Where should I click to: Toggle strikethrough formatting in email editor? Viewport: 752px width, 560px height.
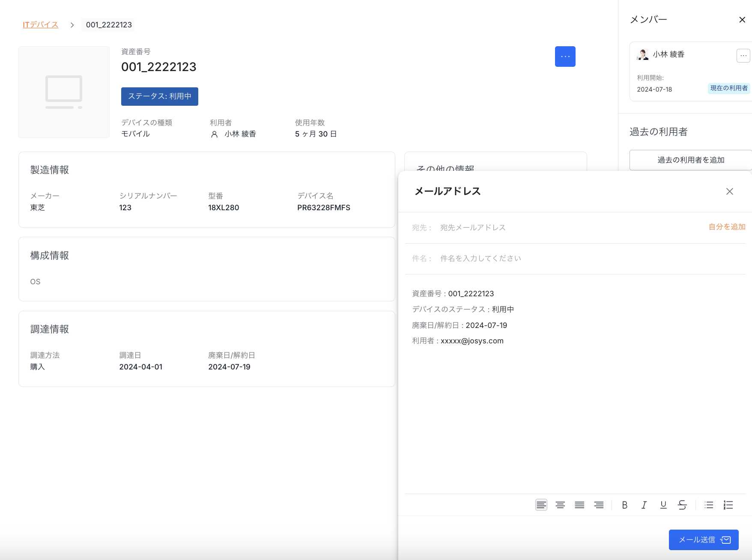(x=682, y=505)
